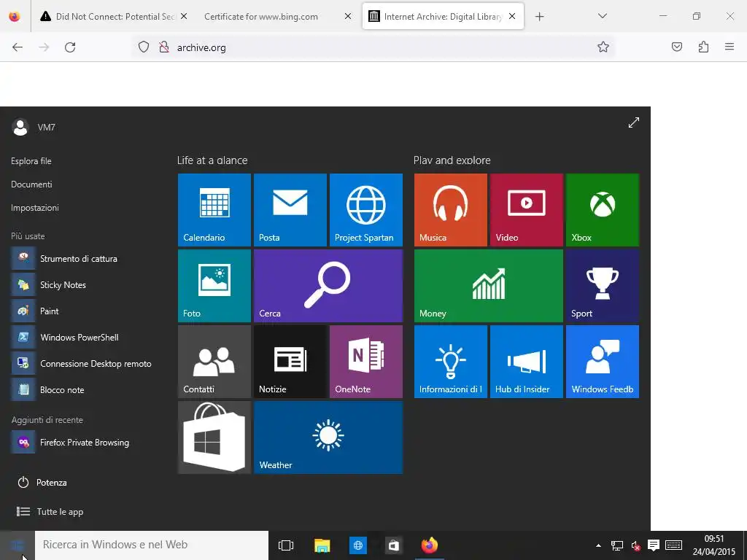The height and width of the screenshot is (560, 747).
Task: Launch the OneNote tile
Action: 366,362
